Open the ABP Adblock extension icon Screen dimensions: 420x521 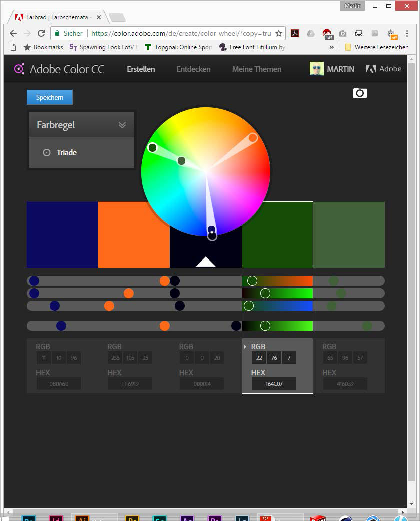click(x=327, y=34)
